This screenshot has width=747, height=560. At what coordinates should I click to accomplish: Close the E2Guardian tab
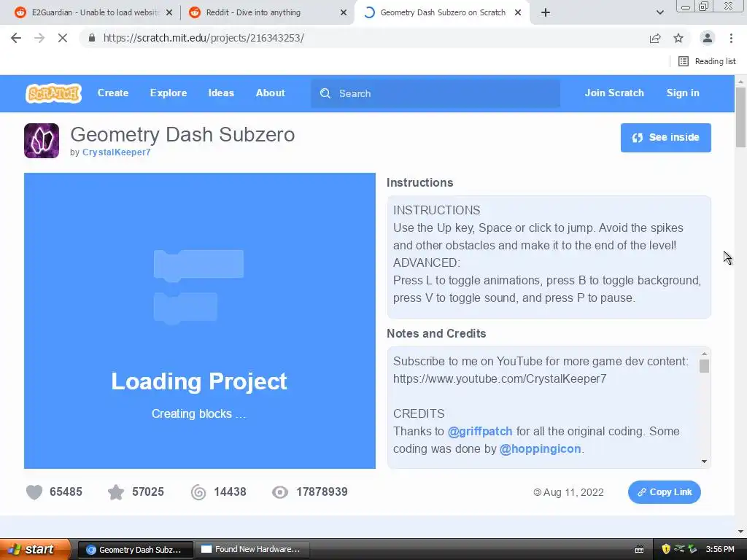(169, 13)
